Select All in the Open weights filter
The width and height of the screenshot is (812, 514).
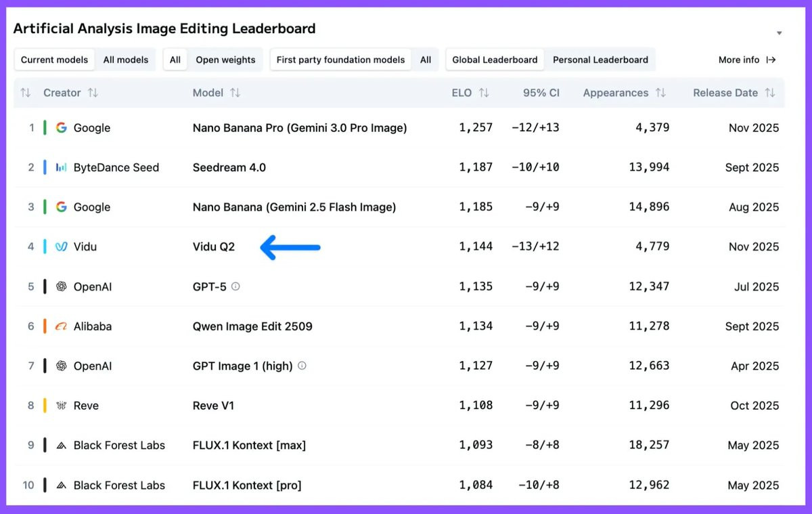pyautogui.click(x=175, y=60)
